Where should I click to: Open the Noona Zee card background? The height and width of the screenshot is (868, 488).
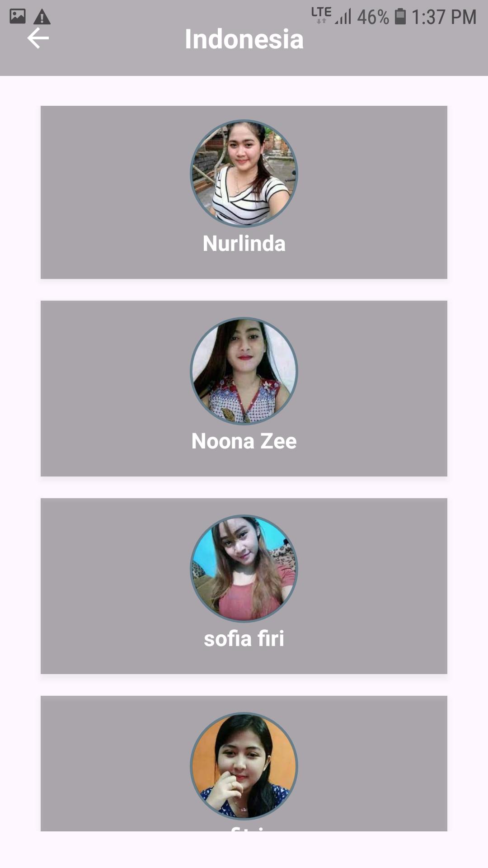click(x=244, y=388)
